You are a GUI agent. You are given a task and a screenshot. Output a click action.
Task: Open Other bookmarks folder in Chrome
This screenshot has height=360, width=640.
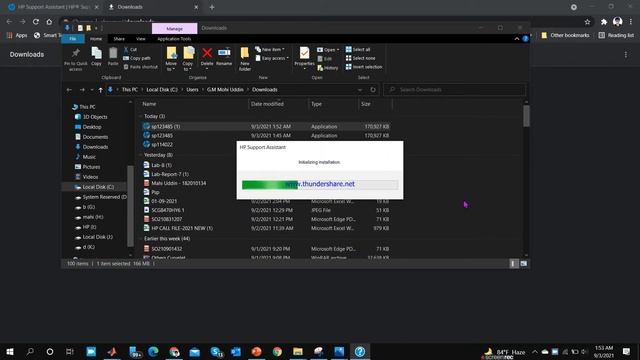(x=565, y=36)
